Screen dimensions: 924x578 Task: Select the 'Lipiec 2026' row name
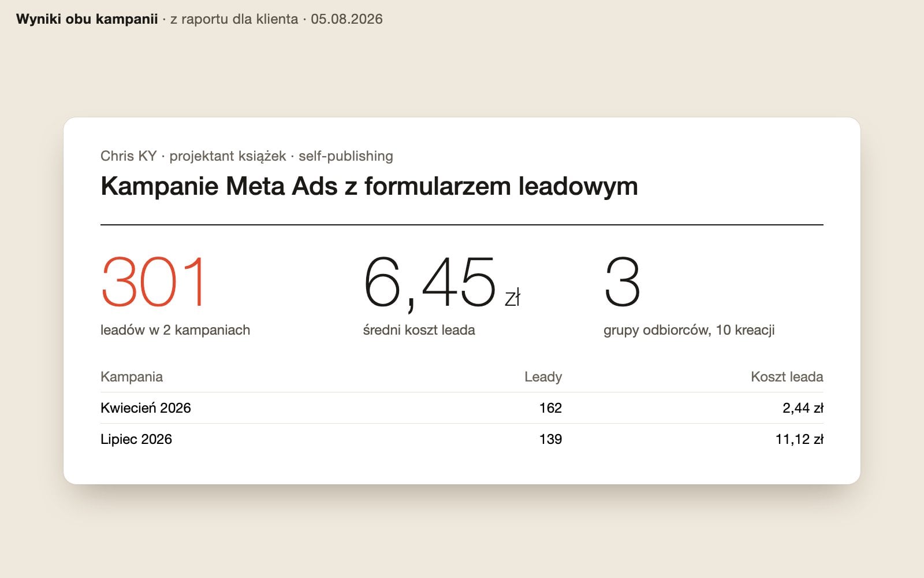pyautogui.click(x=136, y=439)
